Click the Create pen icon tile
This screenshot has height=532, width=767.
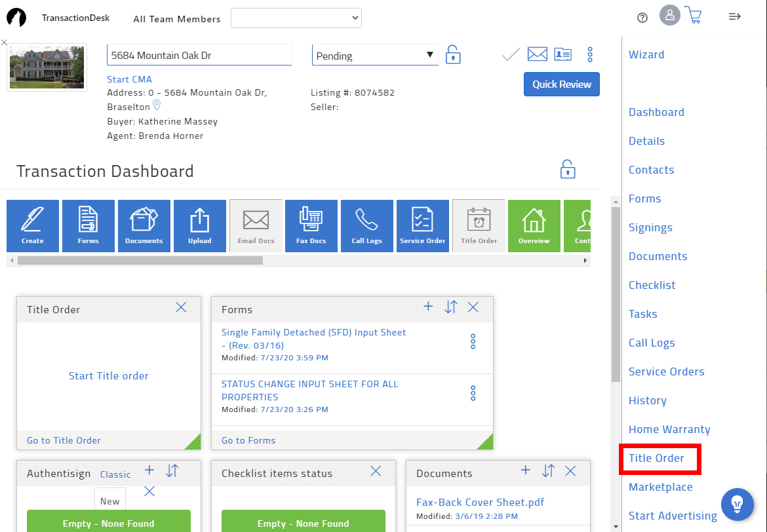coord(33,225)
